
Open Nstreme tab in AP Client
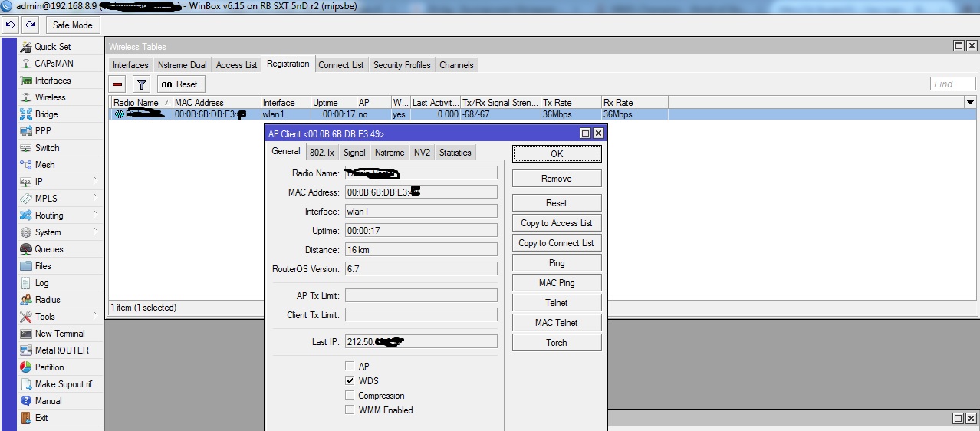(x=390, y=153)
